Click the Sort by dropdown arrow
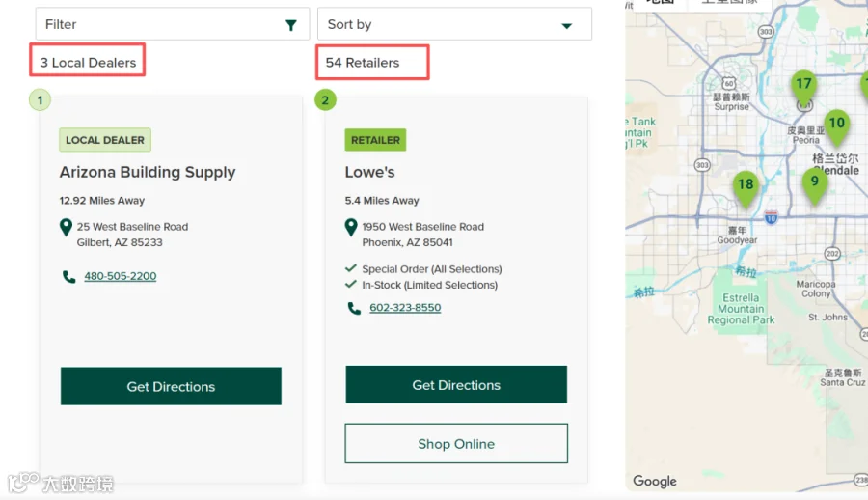Image resolution: width=868 pixels, height=500 pixels. (566, 26)
